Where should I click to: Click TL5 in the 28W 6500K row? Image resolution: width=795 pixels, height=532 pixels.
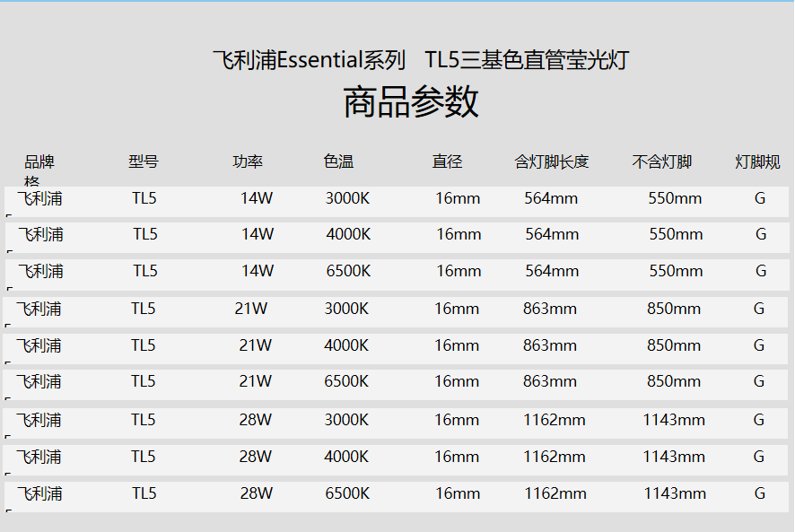144,493
